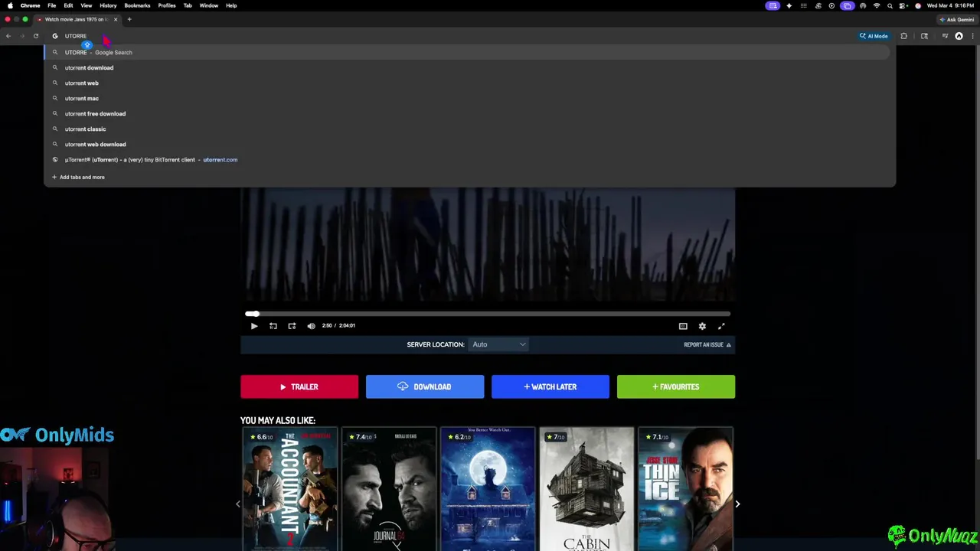Image resolution: width=980 pixels, height=551 pixels.
Task: Open the History menu
Action: click(108, 5)
